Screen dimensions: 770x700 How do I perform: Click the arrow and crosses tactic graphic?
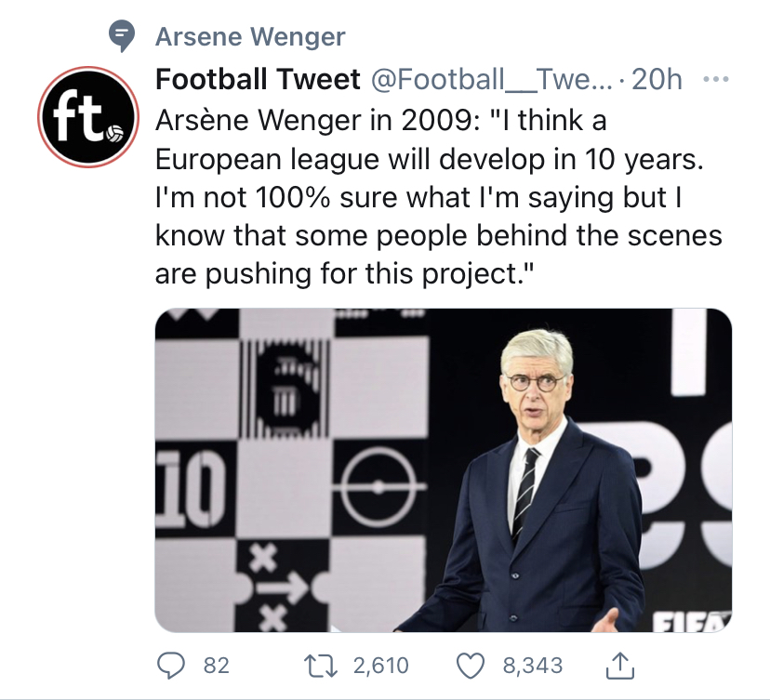coord(279,588)
